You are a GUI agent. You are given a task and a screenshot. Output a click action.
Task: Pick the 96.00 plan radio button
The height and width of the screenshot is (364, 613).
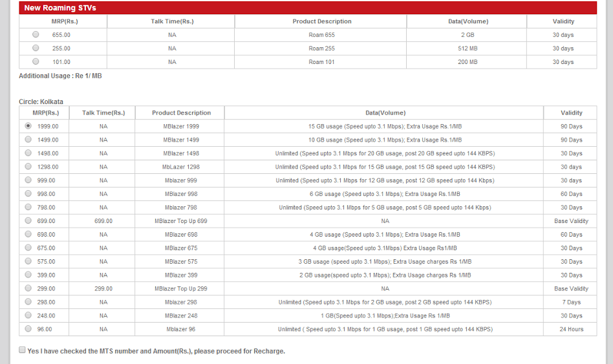(x=28, y=329)
